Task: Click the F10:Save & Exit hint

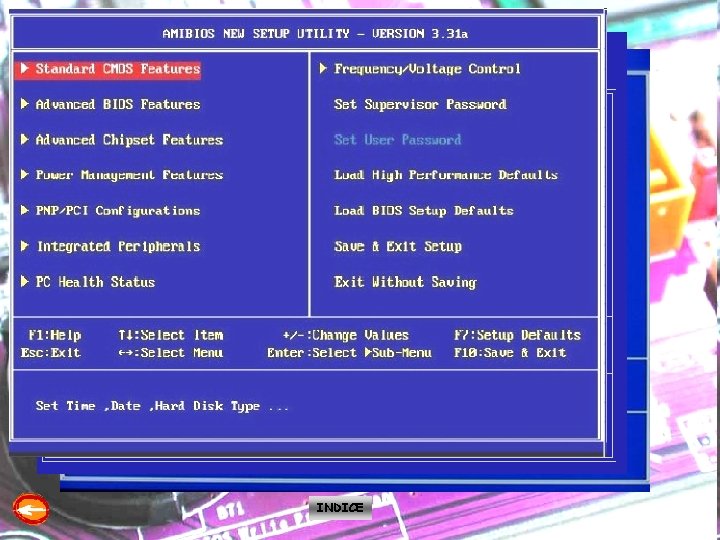Action: [x=510, y=353]
